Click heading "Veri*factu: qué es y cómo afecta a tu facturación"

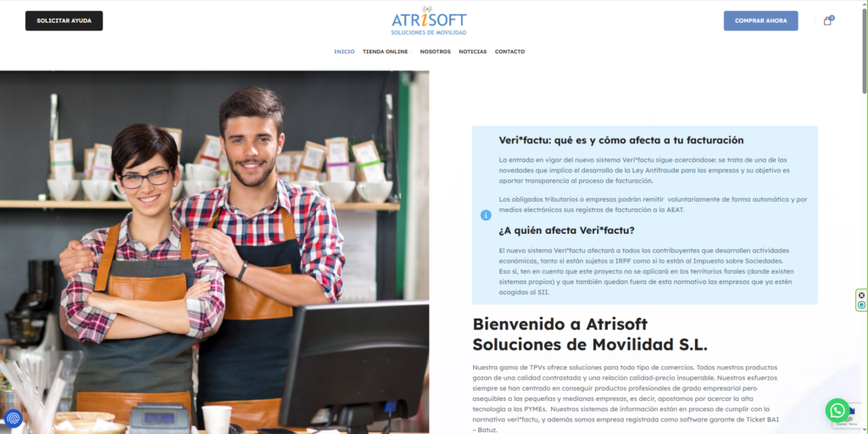(621, 140)
